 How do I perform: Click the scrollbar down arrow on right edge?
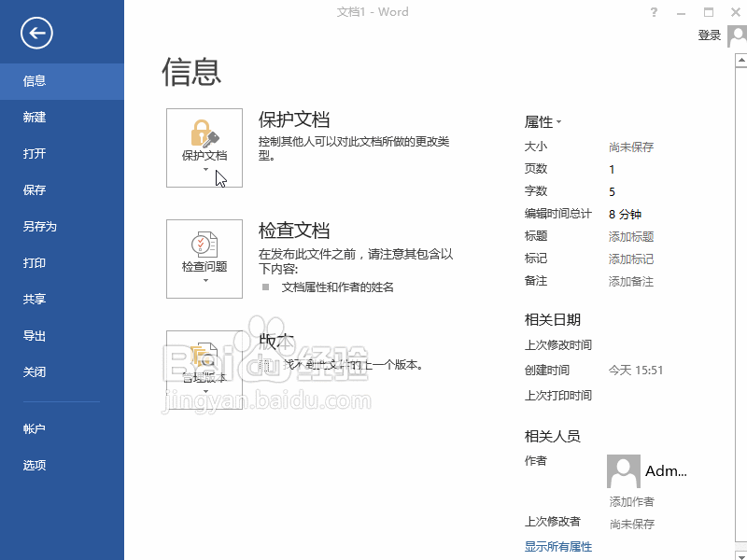pyautogui.click(x=741, y=555)
